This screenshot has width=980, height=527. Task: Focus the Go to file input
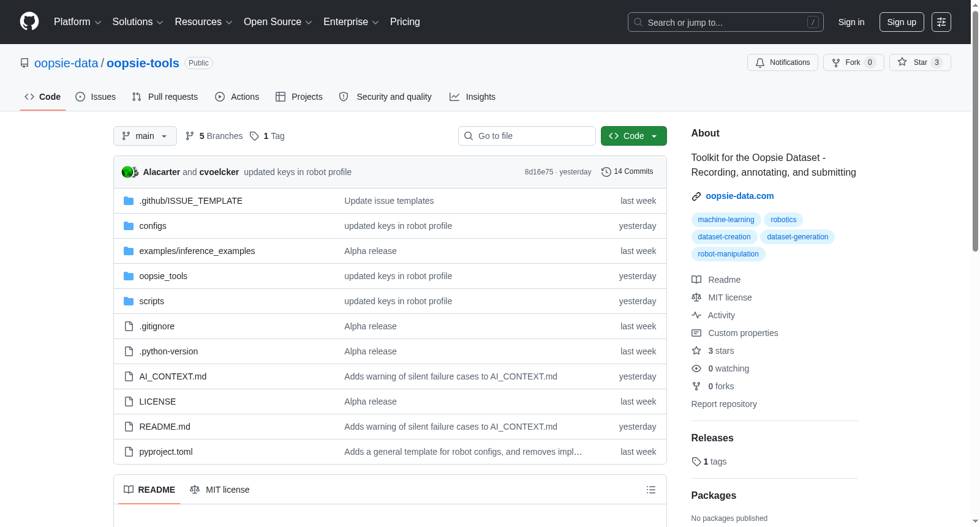[x=527, y=136]
